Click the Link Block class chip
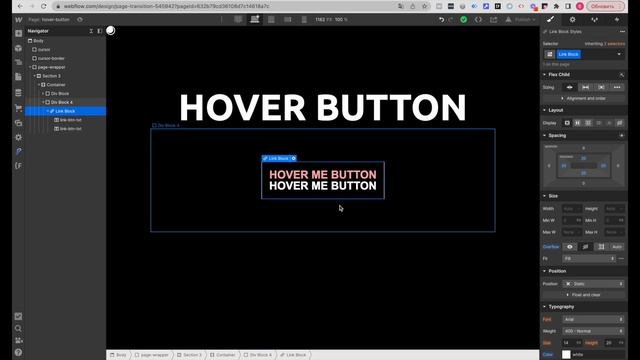Image resolution: width=640 pixels, height=360 pixels. (569, 54)
